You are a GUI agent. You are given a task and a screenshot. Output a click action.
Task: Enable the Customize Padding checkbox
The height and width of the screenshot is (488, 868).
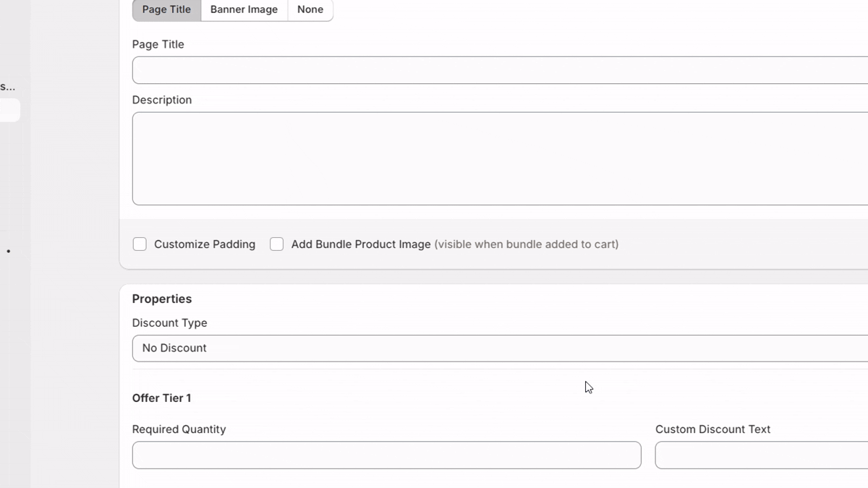point(140,244)
